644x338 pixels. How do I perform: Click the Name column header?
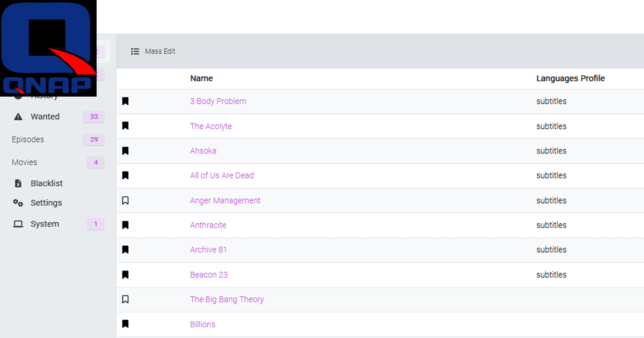(x=201, y=78)
